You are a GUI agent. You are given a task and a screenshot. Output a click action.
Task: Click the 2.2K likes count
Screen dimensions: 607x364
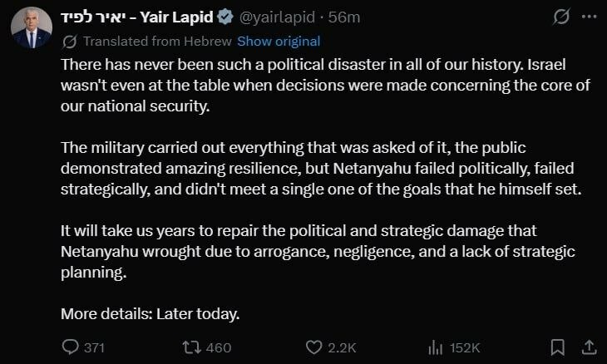tap(343, 347)
